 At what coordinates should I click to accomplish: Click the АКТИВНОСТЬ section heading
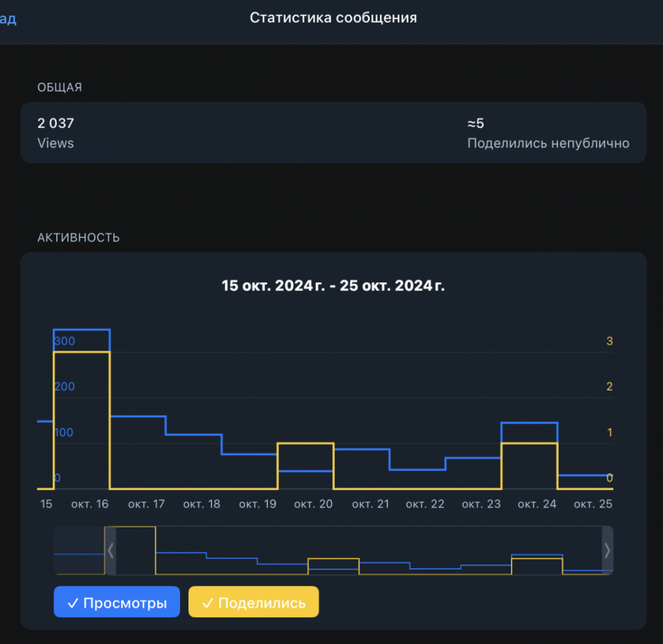pos(78,238)
